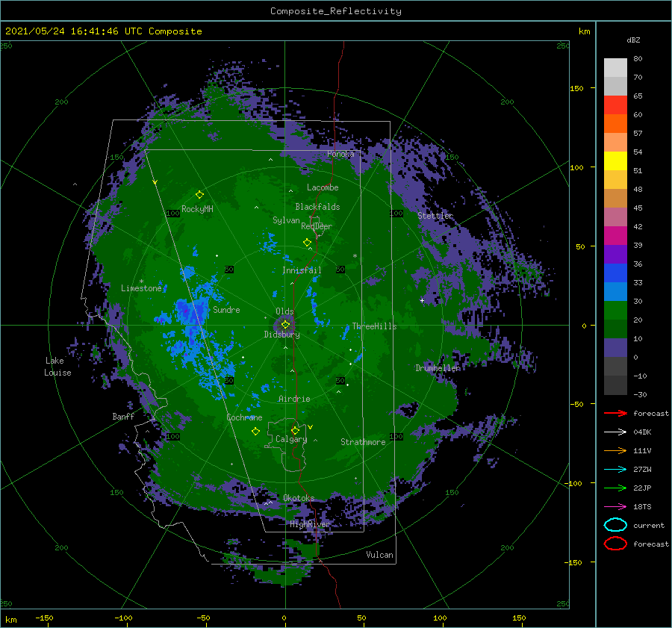Screen dimensions: 672x628
Task: Select the orange 57–60 dBZ swatch
Action: [x=615, y=124]
